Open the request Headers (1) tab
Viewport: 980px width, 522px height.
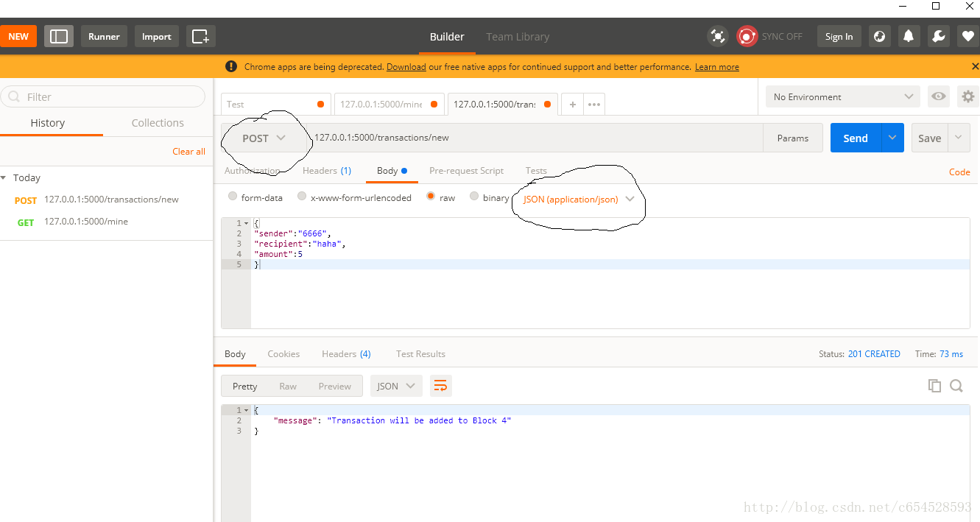coord(327,170)
